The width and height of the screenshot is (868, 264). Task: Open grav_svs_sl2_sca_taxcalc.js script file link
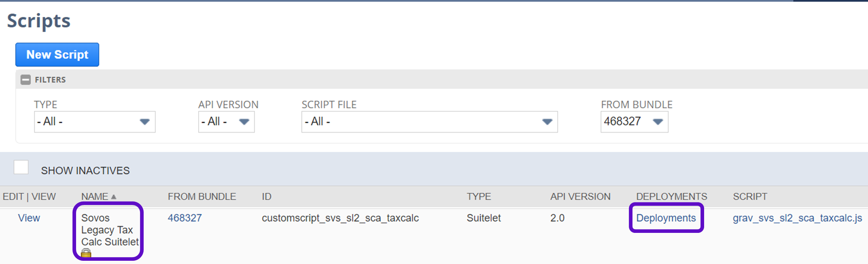[797, 218]
